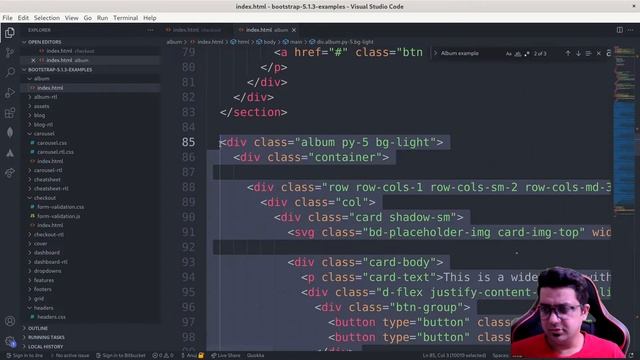The image size is (640, 360).
Task: Open the Extensions view
Action: tap(10, 113)
